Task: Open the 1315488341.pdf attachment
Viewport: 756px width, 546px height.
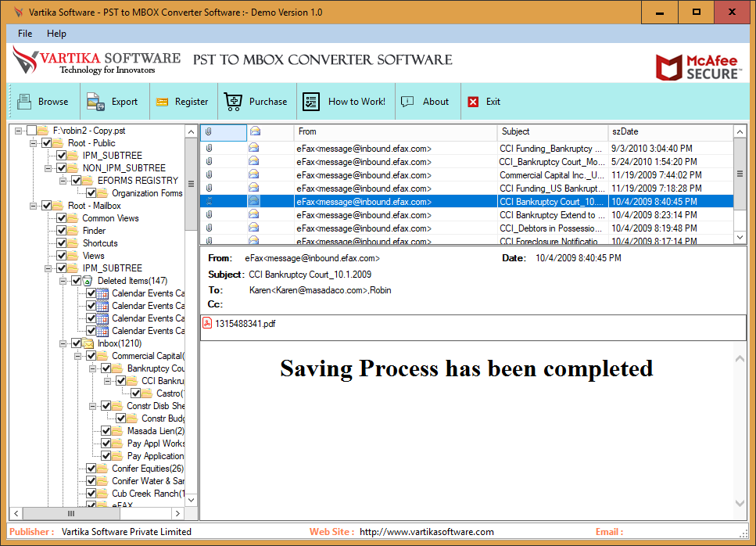Action: [x=245, y=324]
